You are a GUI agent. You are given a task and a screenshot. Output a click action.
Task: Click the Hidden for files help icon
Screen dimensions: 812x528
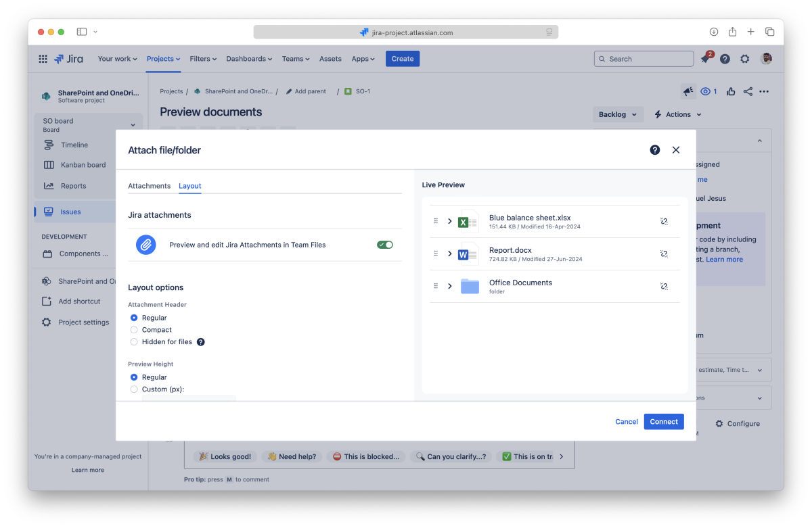click(201, 342)
